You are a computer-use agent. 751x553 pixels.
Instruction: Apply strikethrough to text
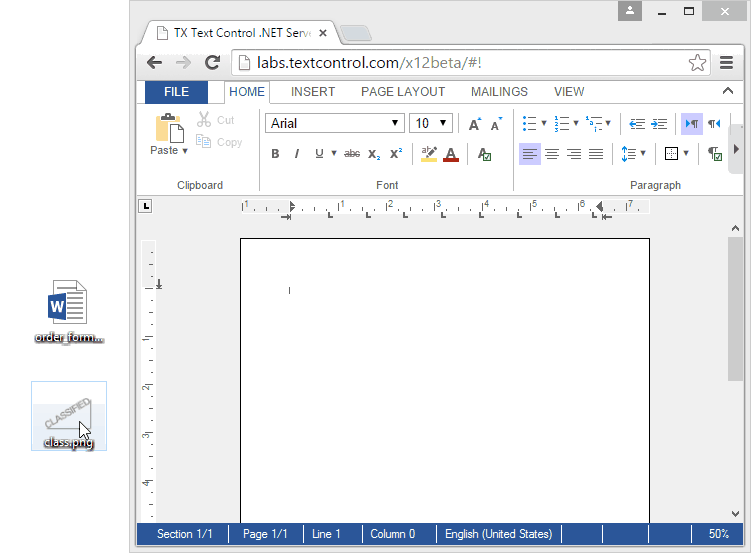[351, 154]
